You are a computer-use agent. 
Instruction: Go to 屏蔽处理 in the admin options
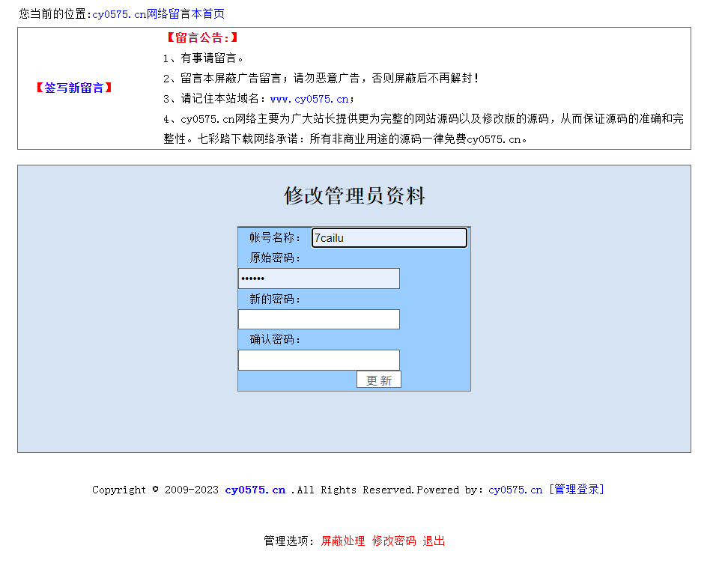point(342,541)
